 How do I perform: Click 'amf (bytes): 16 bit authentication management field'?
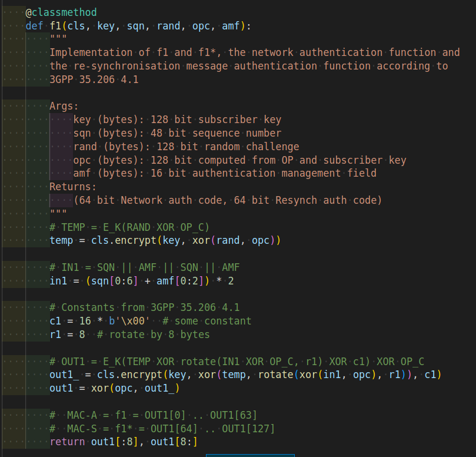(x=225, y=173)
